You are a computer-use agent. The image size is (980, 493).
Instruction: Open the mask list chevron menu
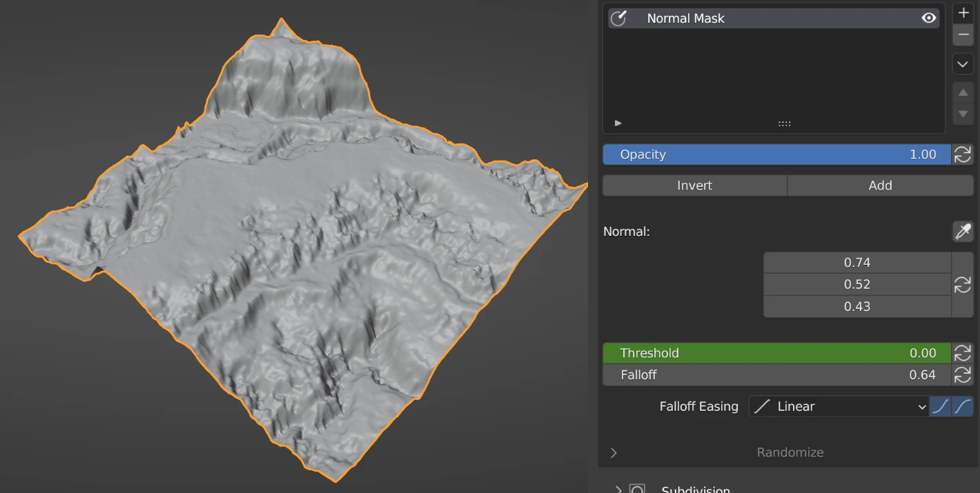point(963,64)
